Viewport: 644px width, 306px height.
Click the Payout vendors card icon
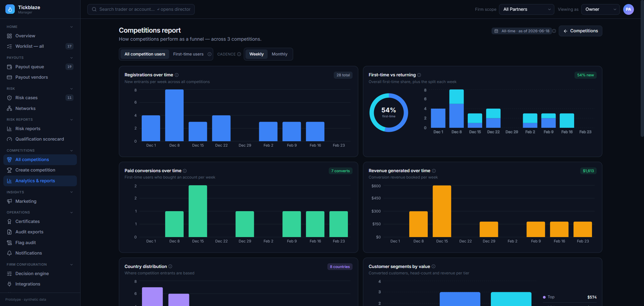[x=9, y=77]
